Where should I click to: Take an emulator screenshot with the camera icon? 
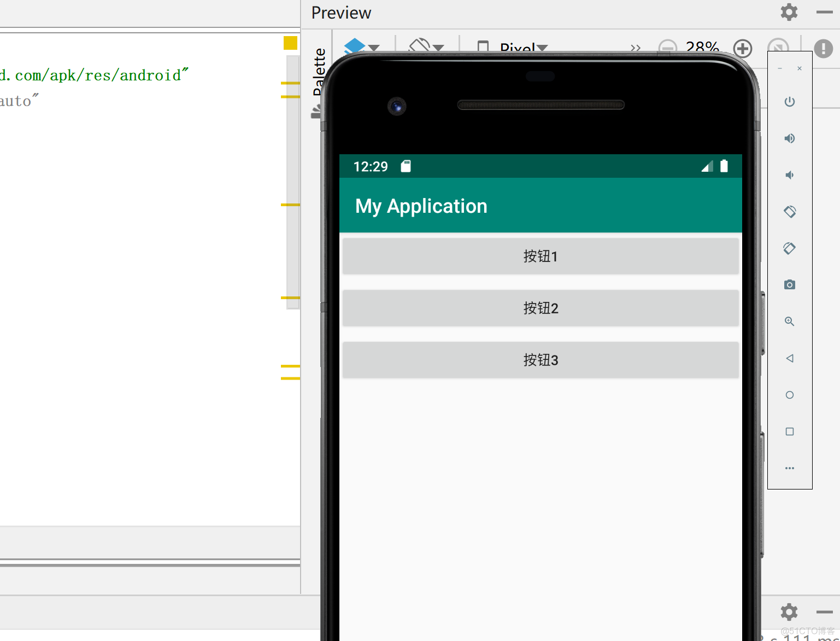[x=790, y=284]
